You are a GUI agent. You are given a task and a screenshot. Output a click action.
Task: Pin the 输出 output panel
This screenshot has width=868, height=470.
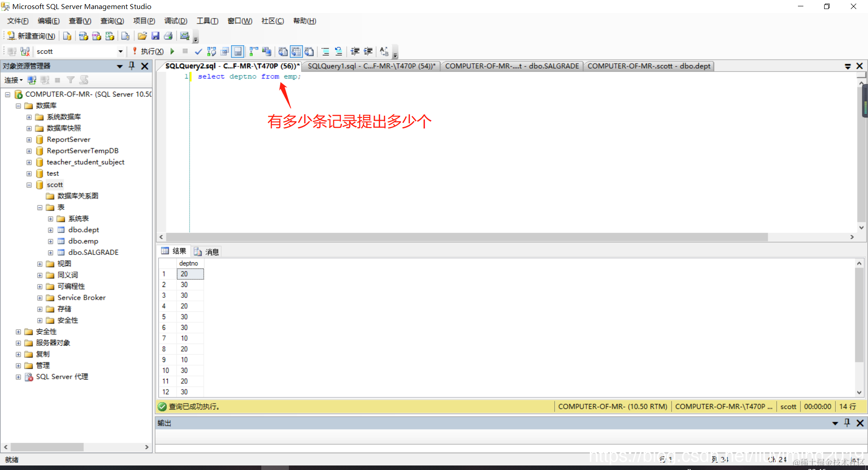pyautogui.click(x=847, y=423)
